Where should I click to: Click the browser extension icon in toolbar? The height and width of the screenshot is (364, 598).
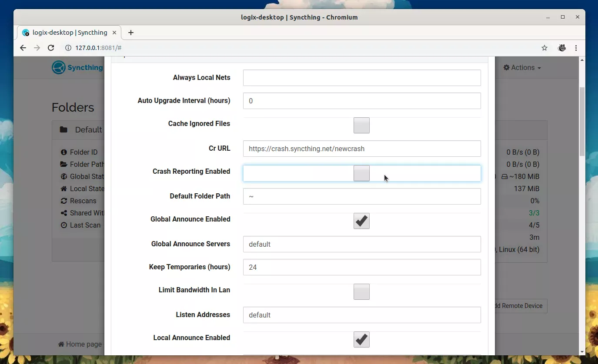561,48
